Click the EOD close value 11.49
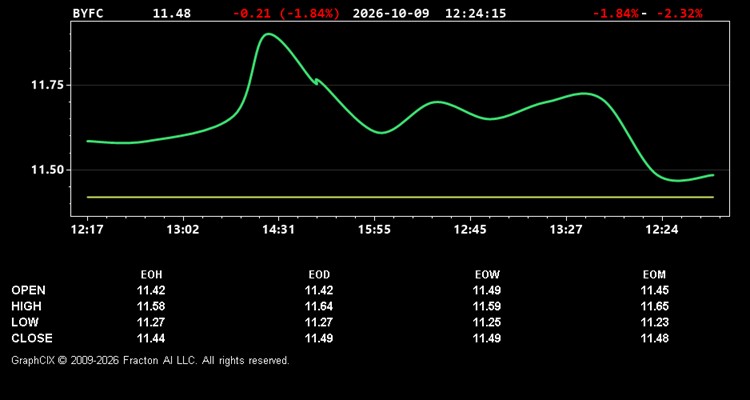The width and height of the screenshot is (750, 400). (x=319, y=338)
